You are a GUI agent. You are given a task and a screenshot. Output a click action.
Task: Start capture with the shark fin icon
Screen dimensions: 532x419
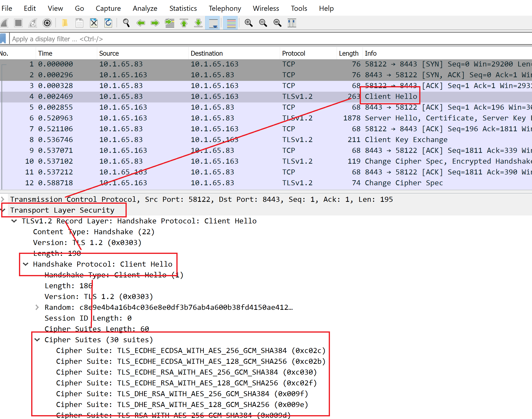point(4,23)
